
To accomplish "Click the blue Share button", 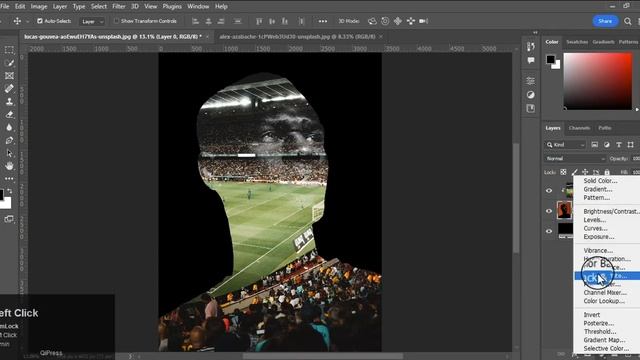I will pyautogui.click(x=605, y=21).
